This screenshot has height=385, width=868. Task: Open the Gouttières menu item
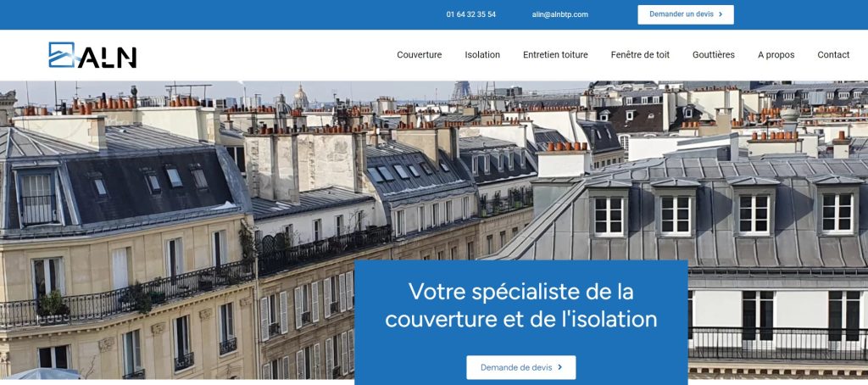(x=714, y=55)
